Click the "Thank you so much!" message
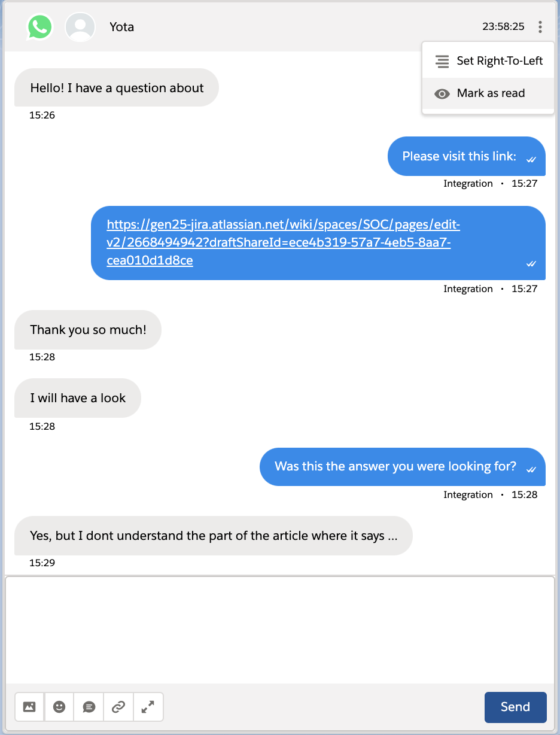 point(88,330)
